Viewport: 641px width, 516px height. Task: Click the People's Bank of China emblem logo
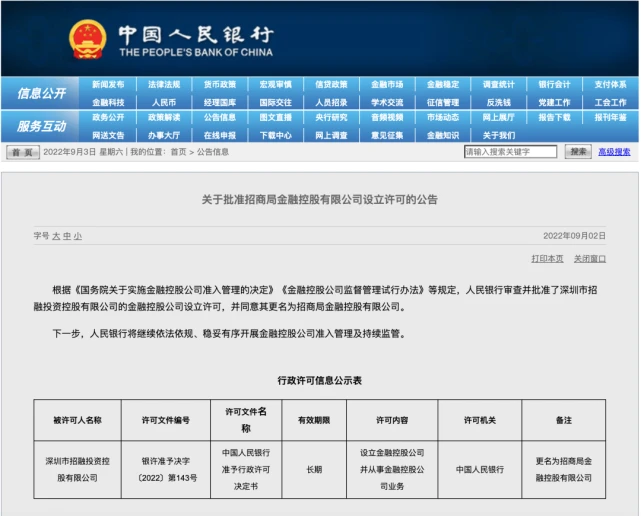click(87, 38)
